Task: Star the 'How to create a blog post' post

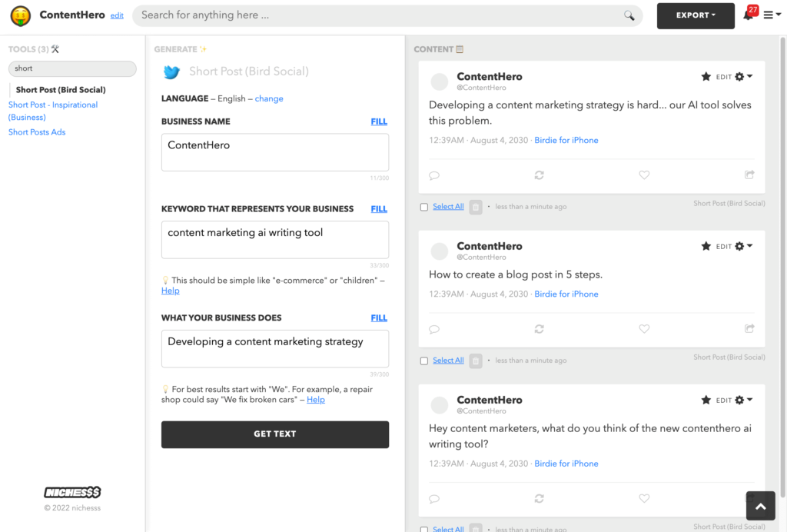Action: coord(706,247)
